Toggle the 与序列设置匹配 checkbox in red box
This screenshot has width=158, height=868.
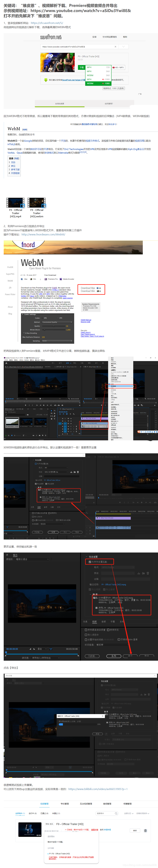(x=90, y=562)
